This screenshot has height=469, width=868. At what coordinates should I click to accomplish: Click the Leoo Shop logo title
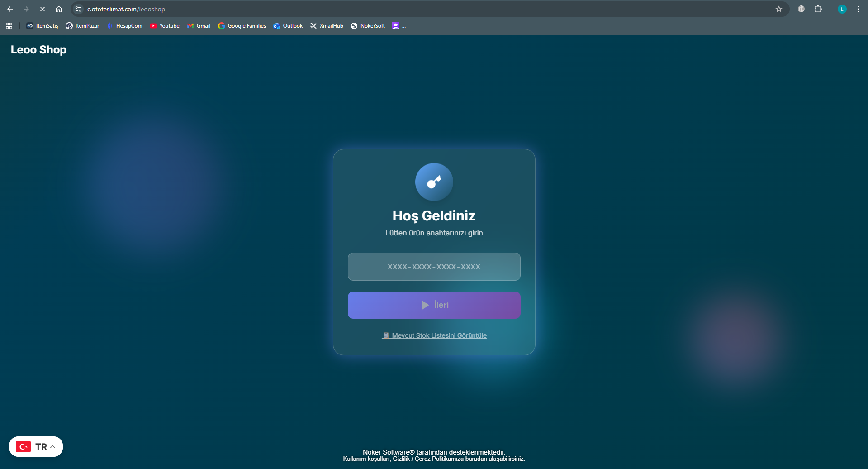[38, 50]
